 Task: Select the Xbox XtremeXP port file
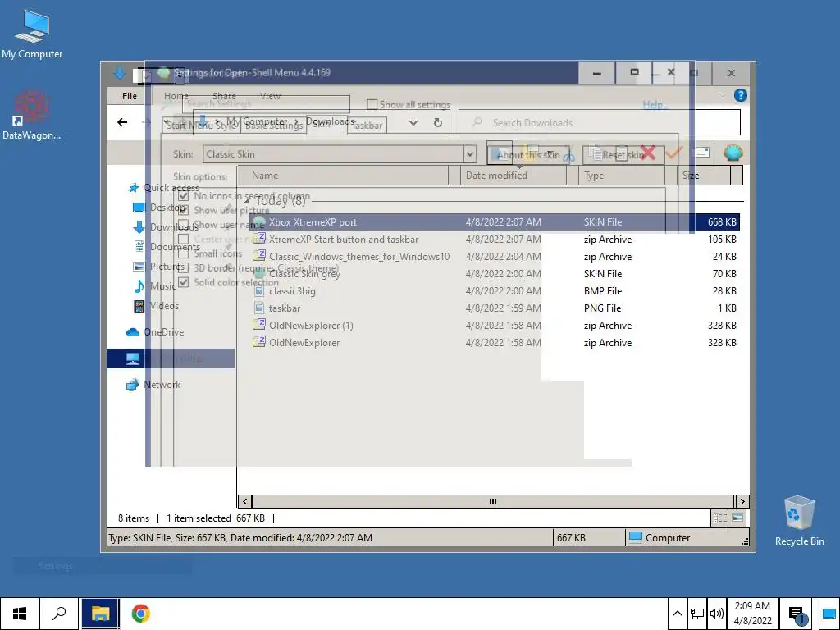click(495, 221)
